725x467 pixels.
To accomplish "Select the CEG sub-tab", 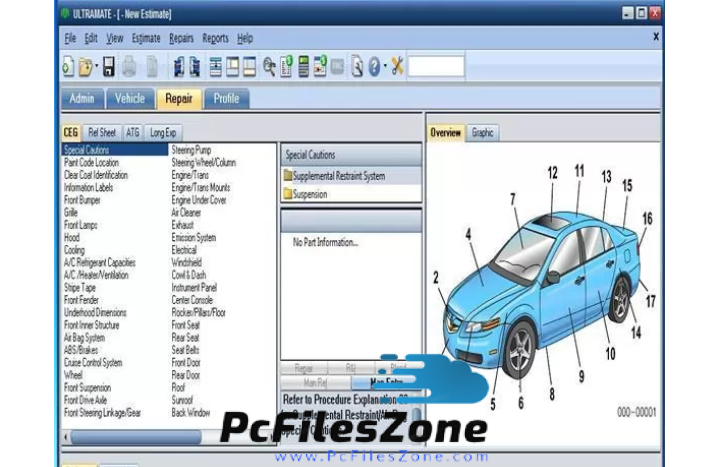I will coord(71,133).
